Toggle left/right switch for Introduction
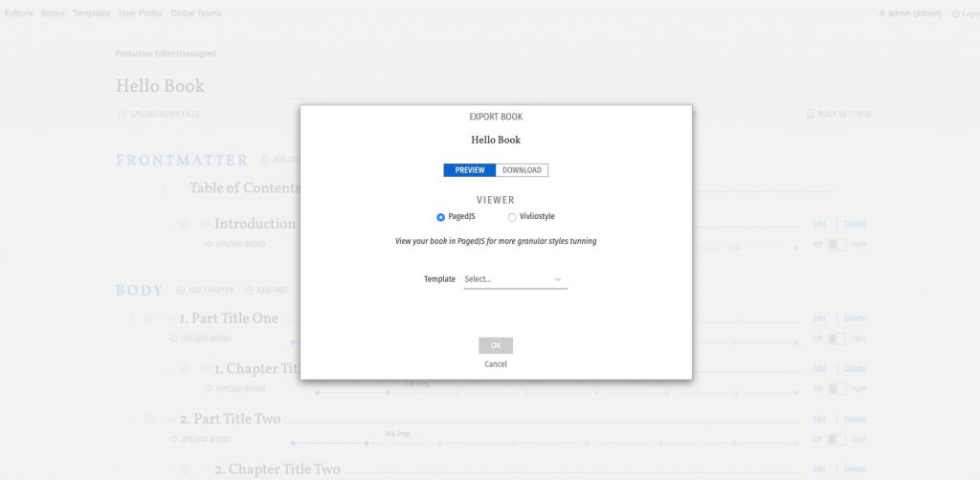 click(x=836, y=244)
